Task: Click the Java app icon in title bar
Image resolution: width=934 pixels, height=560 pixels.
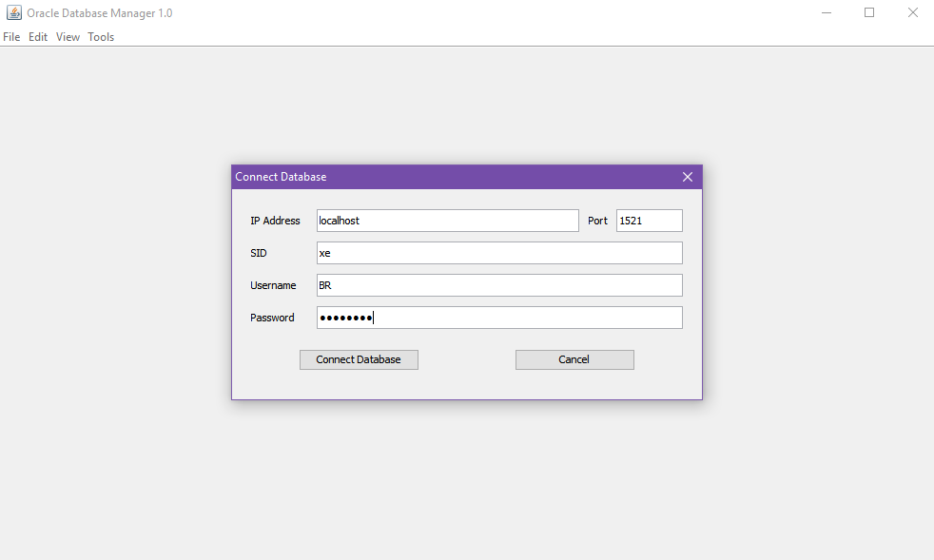Action: point(13,12)
